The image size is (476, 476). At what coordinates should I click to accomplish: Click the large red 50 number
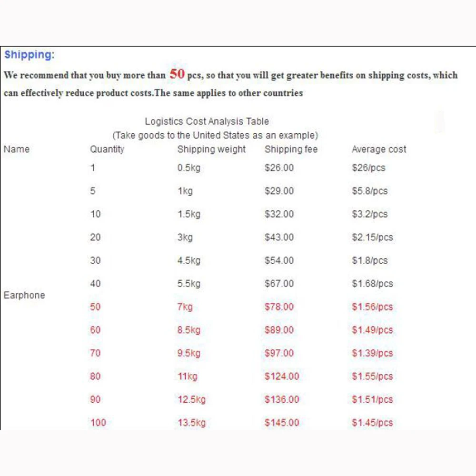(177, 74)
